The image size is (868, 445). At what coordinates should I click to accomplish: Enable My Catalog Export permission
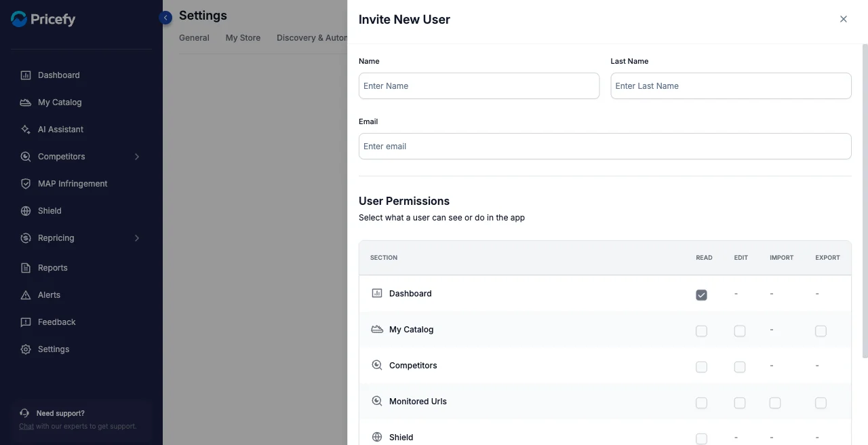click(821, 331)
